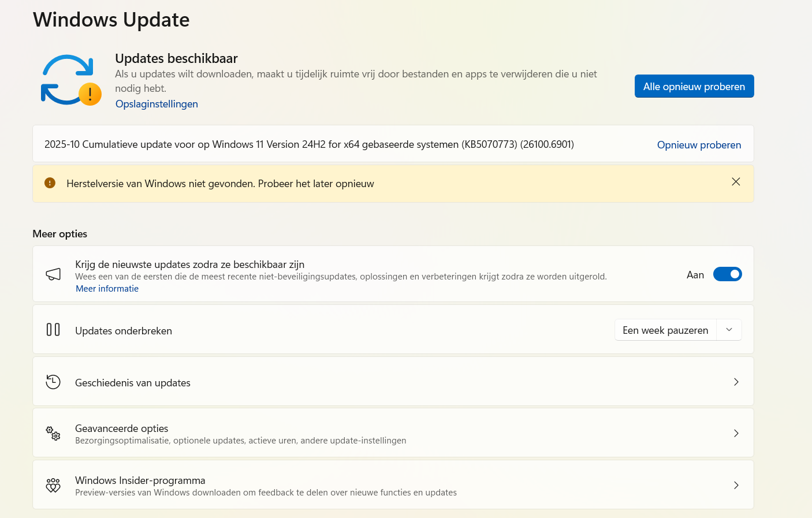812x518 pixels.
Task: Click the gear icon for Geavanceerde opties
Action: click(53, 433)
